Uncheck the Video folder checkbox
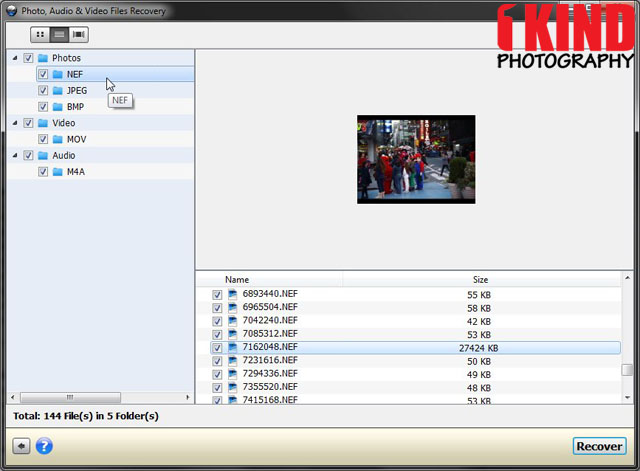This screenshot has height=471, width=640. click(x=28, y=123)
